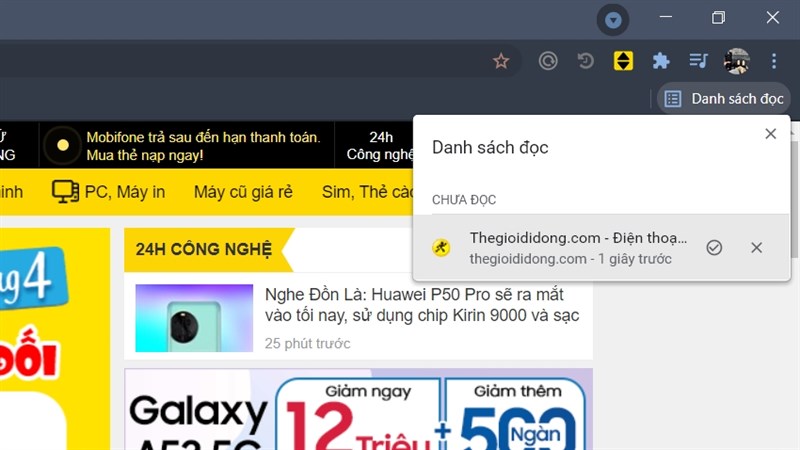Restore down the Chrome window

(718, 17)
